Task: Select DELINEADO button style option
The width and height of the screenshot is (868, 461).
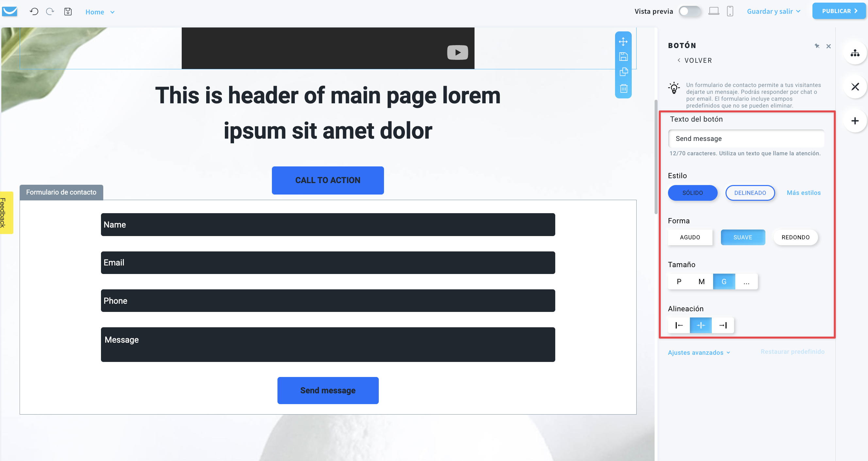Action: 750,192
